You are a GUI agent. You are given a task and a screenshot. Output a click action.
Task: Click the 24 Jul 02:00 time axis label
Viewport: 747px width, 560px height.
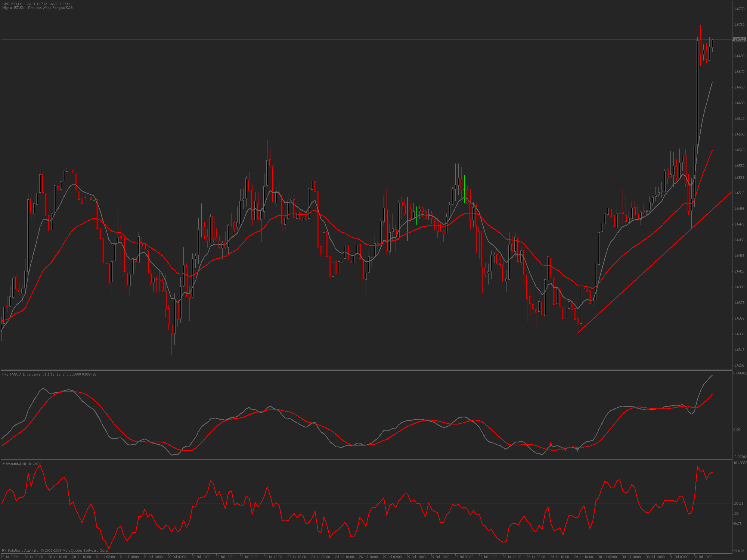click(x=320, y=557)
